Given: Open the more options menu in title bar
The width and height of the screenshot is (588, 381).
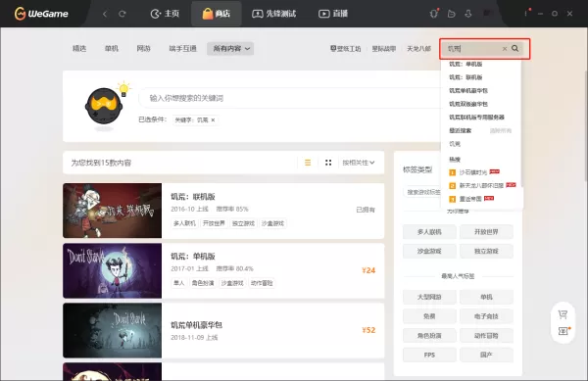Looking at the screenshot, I should click(x=526, y=14).
